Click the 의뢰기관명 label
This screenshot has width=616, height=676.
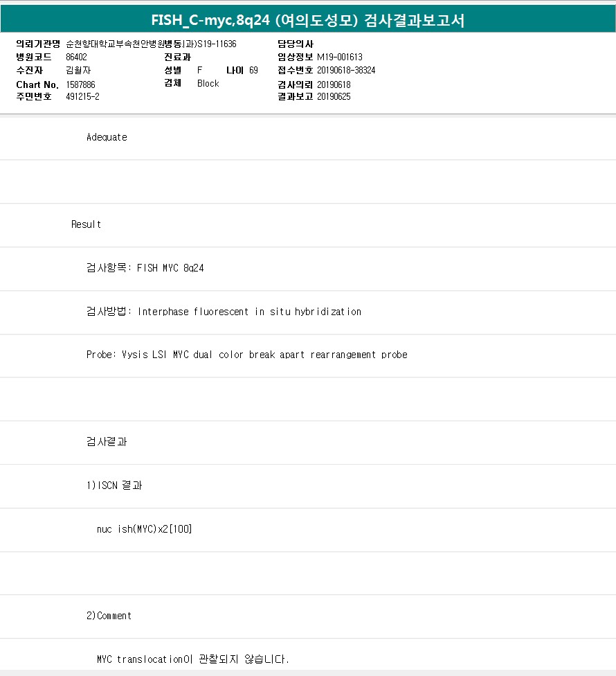[x=38, y=44]
